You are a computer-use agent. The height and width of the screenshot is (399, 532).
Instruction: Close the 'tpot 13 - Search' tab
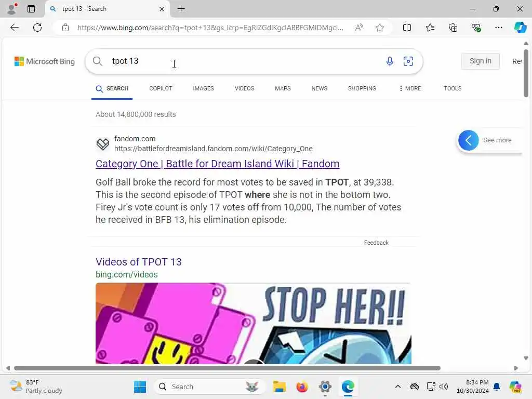(x=162, y=9)
